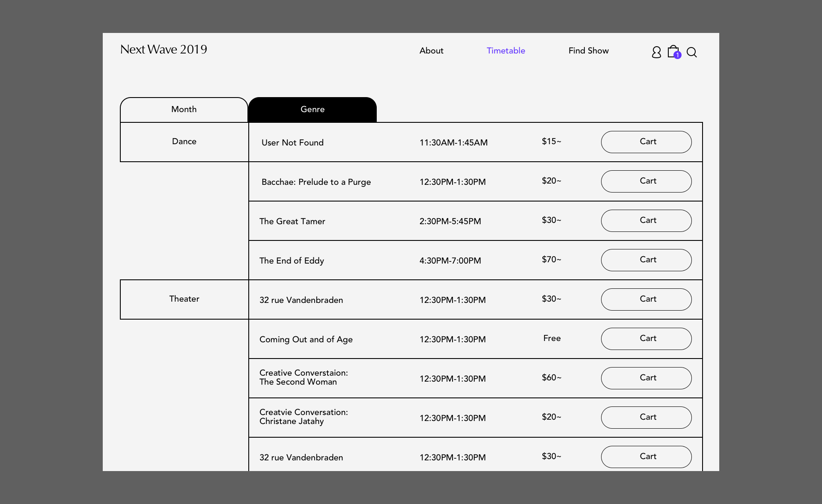
Task: Select the Theater genre cell
Action: click(184, 299)
